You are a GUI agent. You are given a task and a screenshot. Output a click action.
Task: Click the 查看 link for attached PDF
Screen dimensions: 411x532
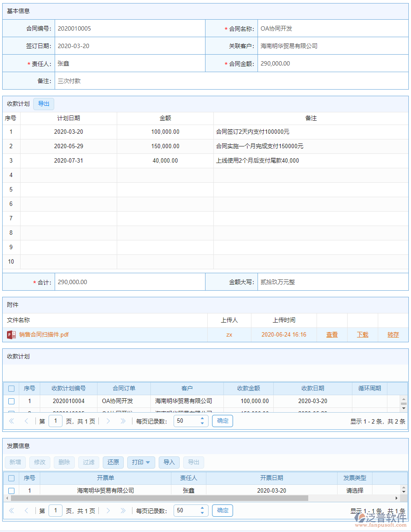coord(332,334)
